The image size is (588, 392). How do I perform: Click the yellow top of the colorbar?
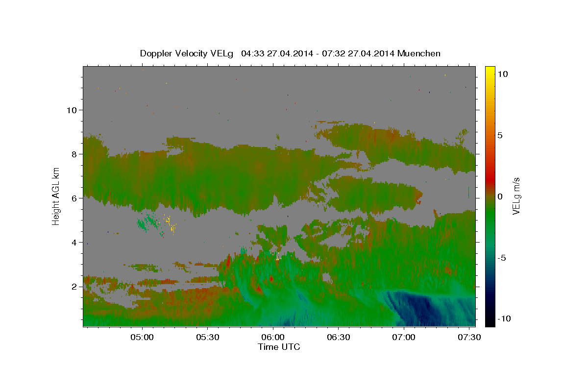490,71
